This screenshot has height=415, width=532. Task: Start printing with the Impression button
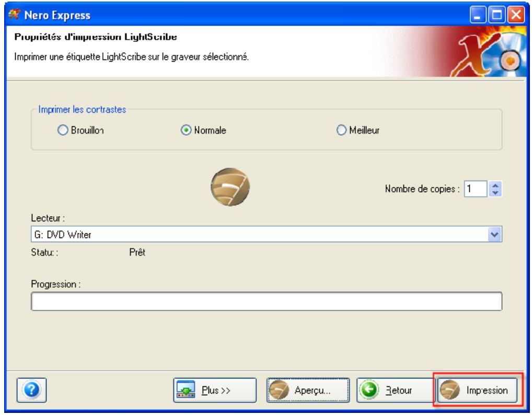[x=477, y=390]
